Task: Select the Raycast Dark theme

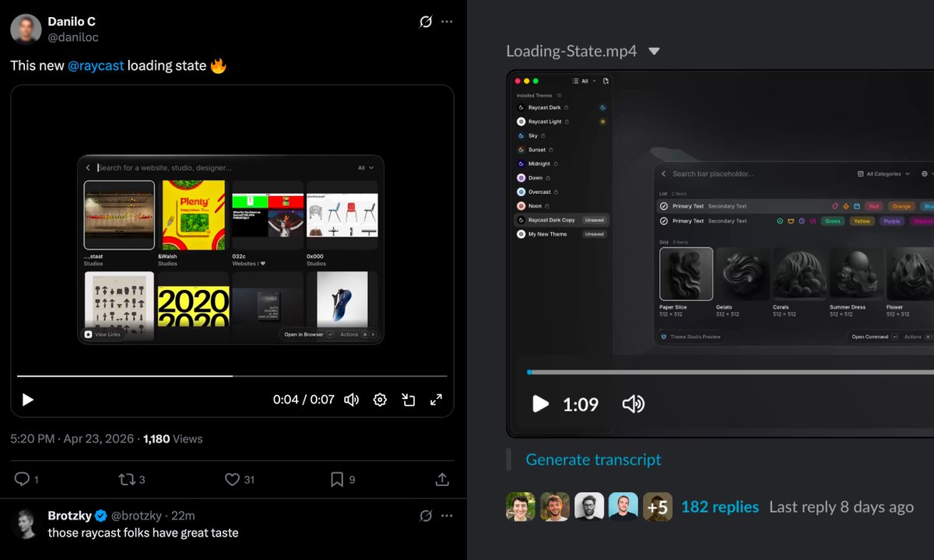Action: click(544, 107)
